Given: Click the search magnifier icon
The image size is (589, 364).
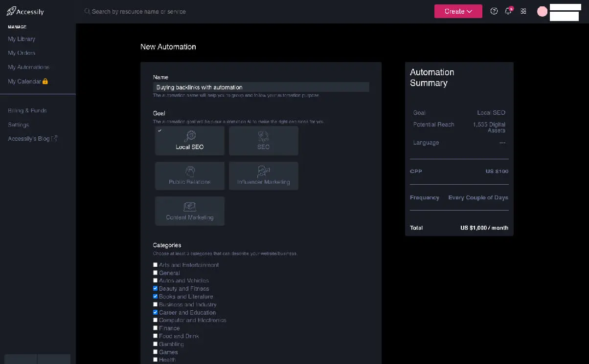Looking at the screenshot, I should (87, 11).
